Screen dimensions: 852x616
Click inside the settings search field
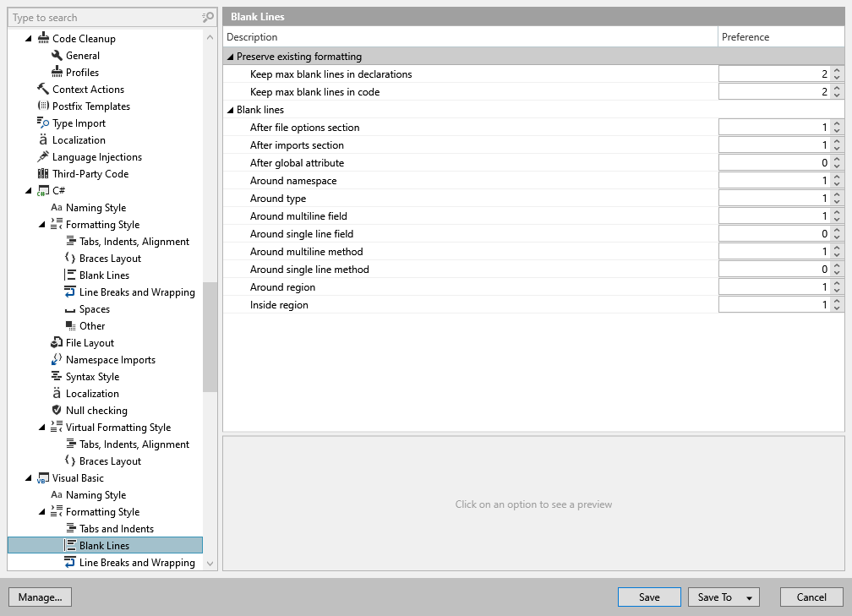(101, 17)
